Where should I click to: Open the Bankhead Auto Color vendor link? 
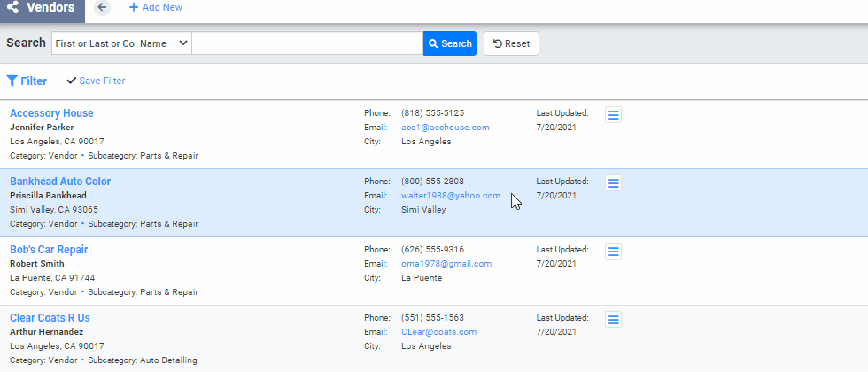[60, 182]
